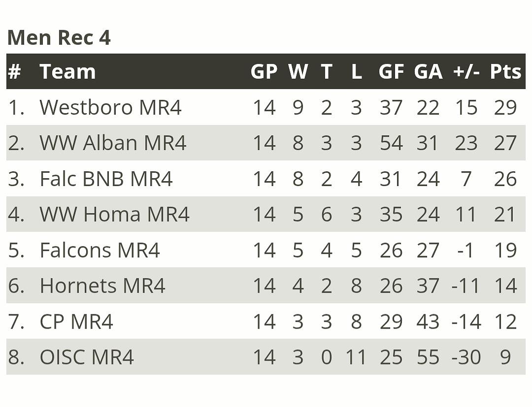Open the Falcons MR4 team entry

point(100,250)
